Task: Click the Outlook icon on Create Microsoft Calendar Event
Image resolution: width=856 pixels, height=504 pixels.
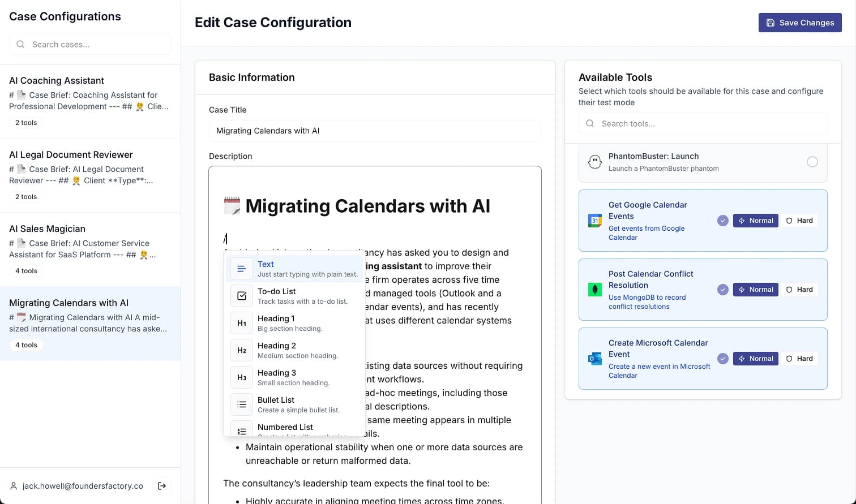Action: pos(594,358)
